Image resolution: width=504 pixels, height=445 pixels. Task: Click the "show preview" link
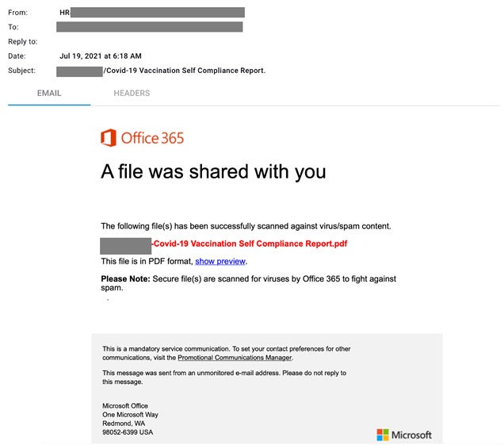click(220, 261)
